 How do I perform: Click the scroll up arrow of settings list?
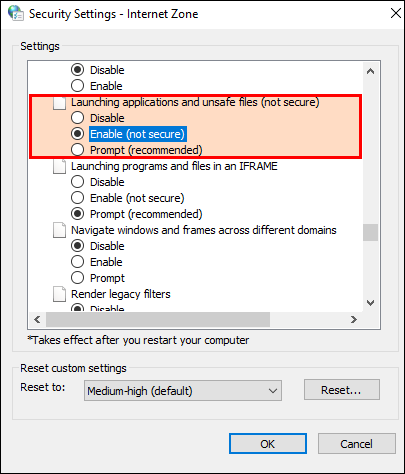(x=370, y=71)
